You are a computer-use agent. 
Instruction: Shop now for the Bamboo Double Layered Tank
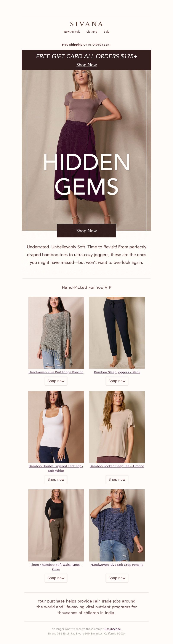tap(56, 480)
